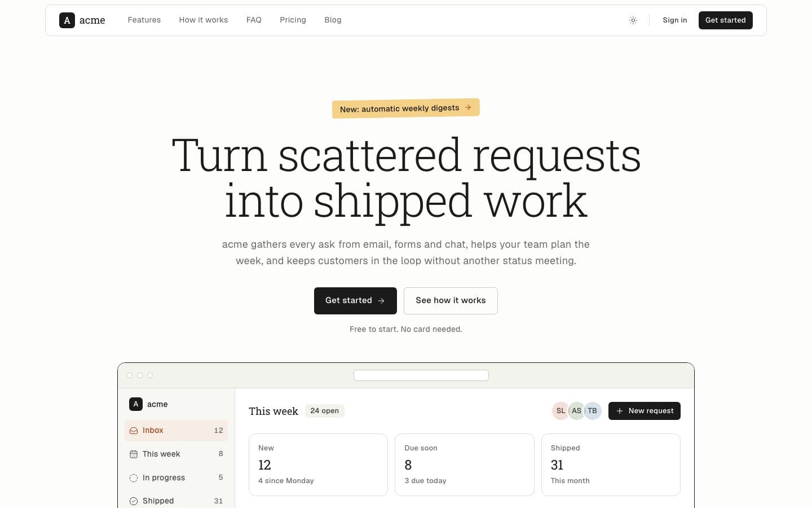Click the dashed circle In progress icon
The width and height of the screenshot is (812, 508).
coord(134,478)
